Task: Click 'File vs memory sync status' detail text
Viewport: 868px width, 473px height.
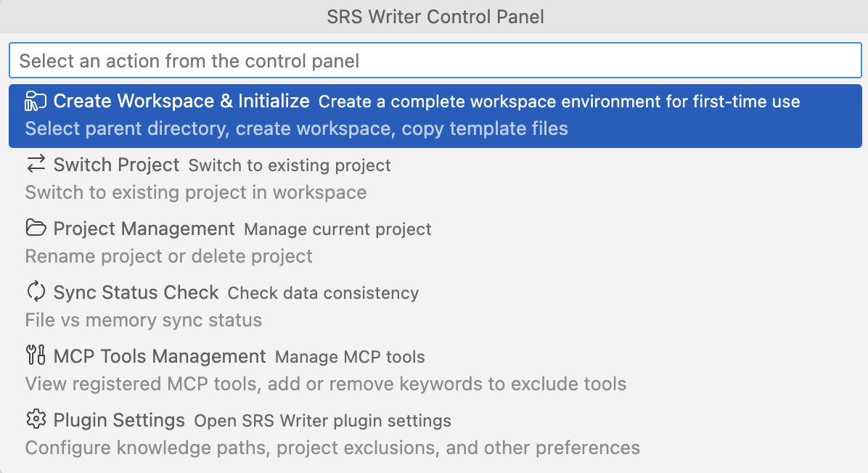Action: click(144, 321)
